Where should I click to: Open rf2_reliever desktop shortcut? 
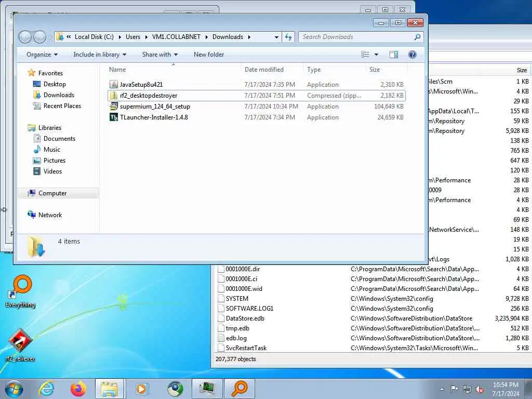coord(20,345)
